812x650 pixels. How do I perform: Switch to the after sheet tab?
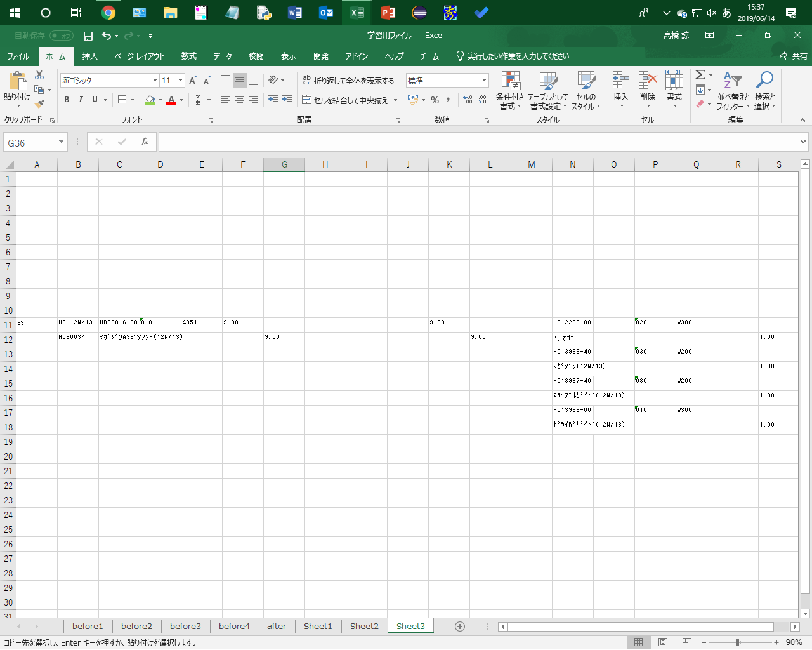277,627
